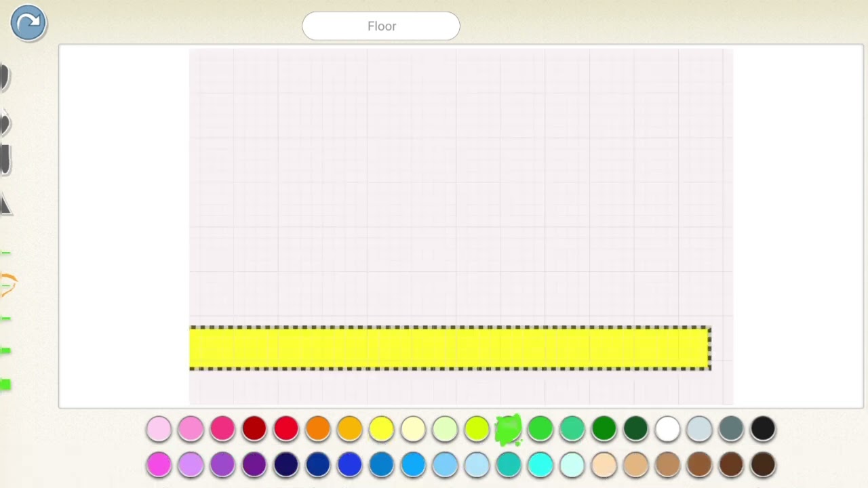Screen dimensions: 868x488
Task: Select the amber color swatch beside yellow
Action: coord(350,429)
